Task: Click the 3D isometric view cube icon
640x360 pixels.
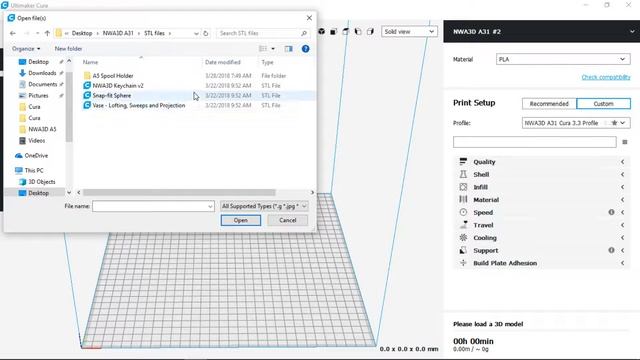Action: click(x=322, y=31)
